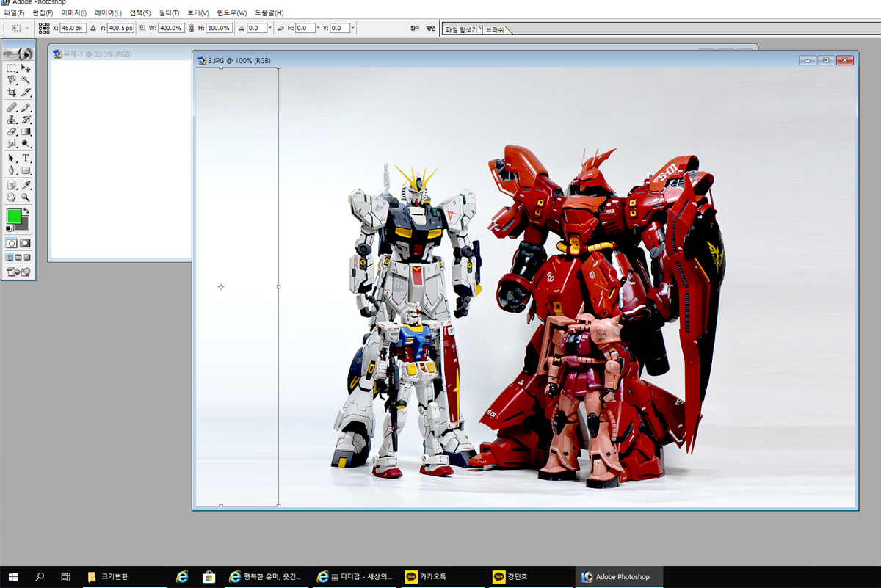The width and height of the screenshot is (881, 588).
Task: Click the X position field
Action: click(73, 28)
